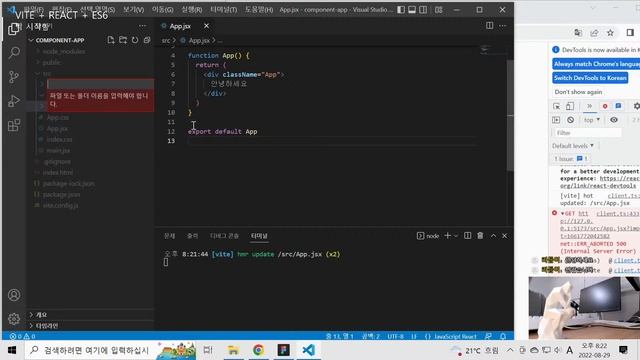
Task: Open the Customize Layout control
Action: click(x=439, y=9)
